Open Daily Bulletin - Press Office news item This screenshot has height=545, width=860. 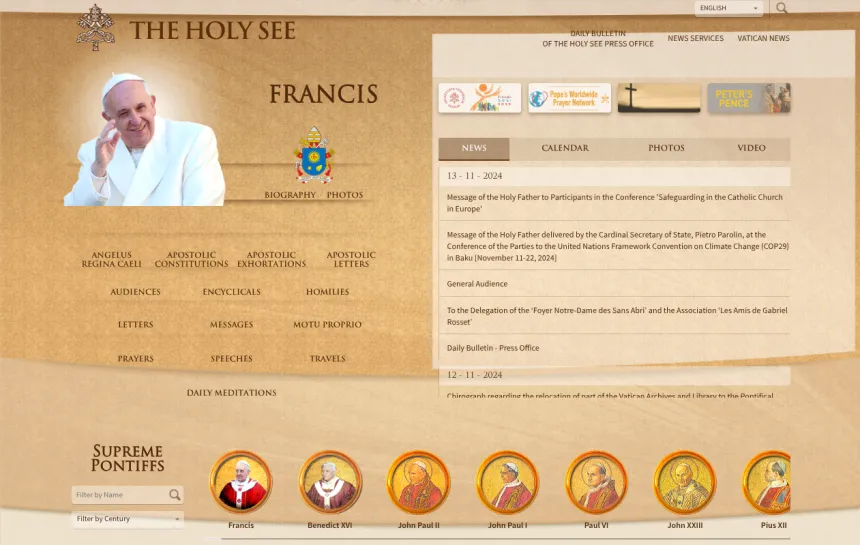click(493, 348)
